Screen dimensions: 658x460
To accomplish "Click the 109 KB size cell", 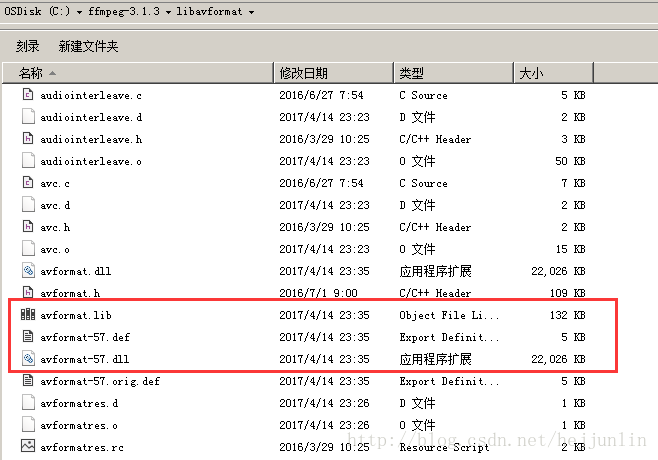I will coord(567,293).
